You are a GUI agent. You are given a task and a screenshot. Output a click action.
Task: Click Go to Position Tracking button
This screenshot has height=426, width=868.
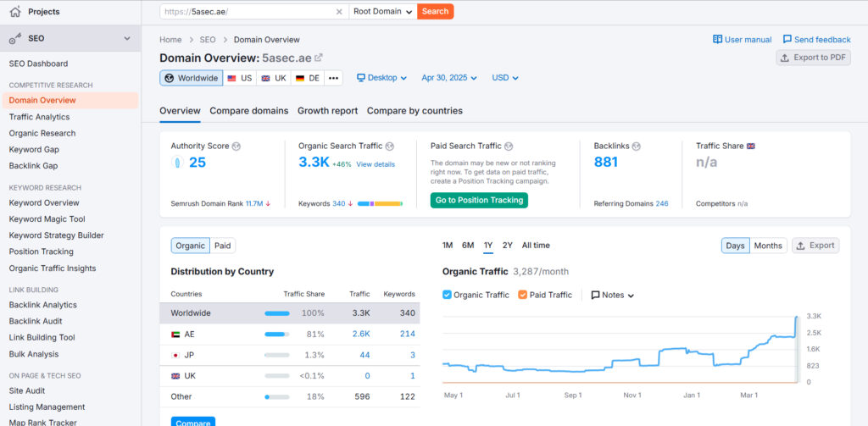coord(480,200)
